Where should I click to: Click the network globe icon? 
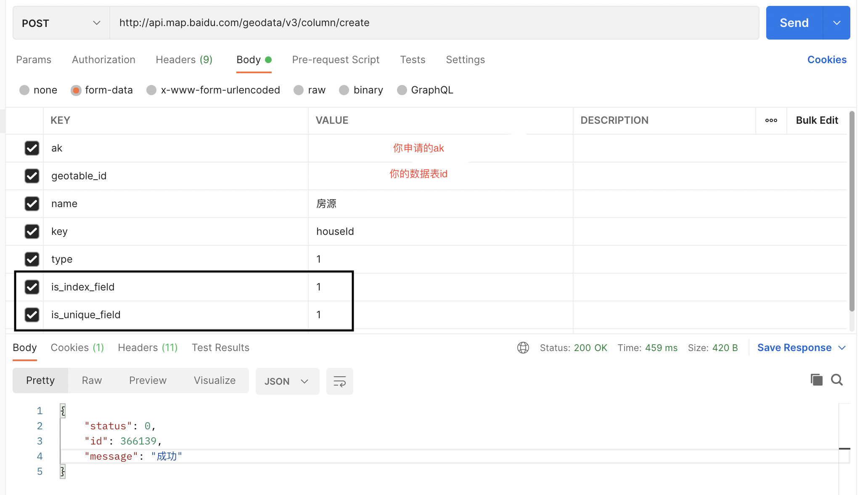point(523,348)
